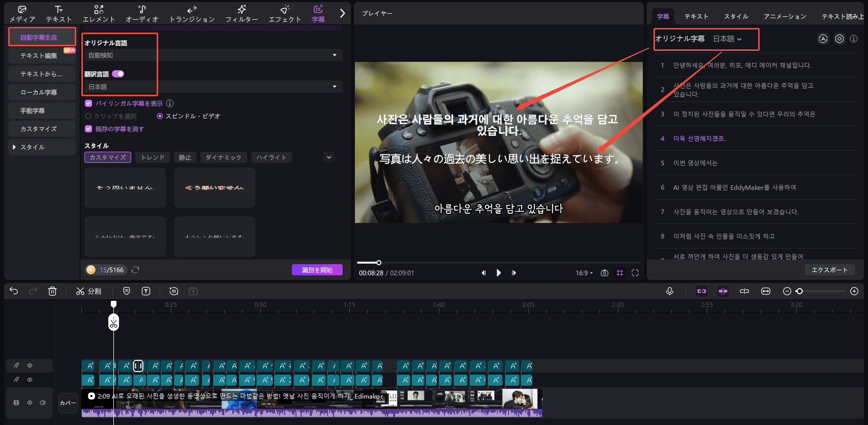Play the video preview
This screenshot has height=425, width=868.
498,273
